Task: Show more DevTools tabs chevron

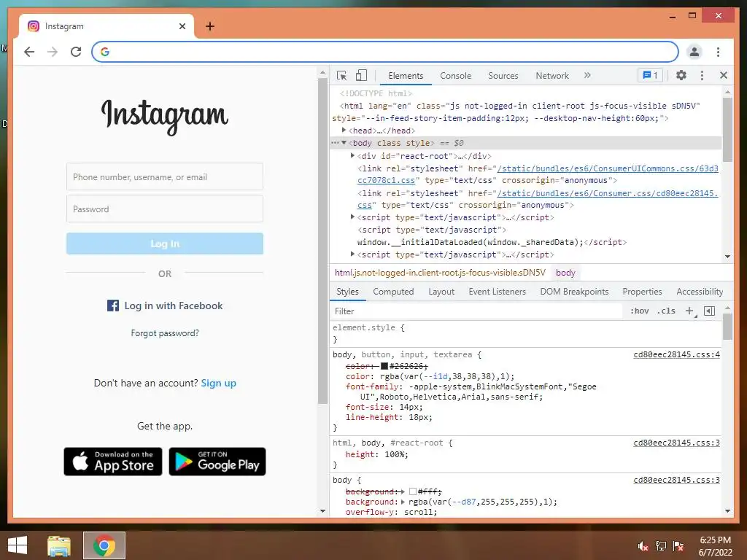Action: click(587, 75)
